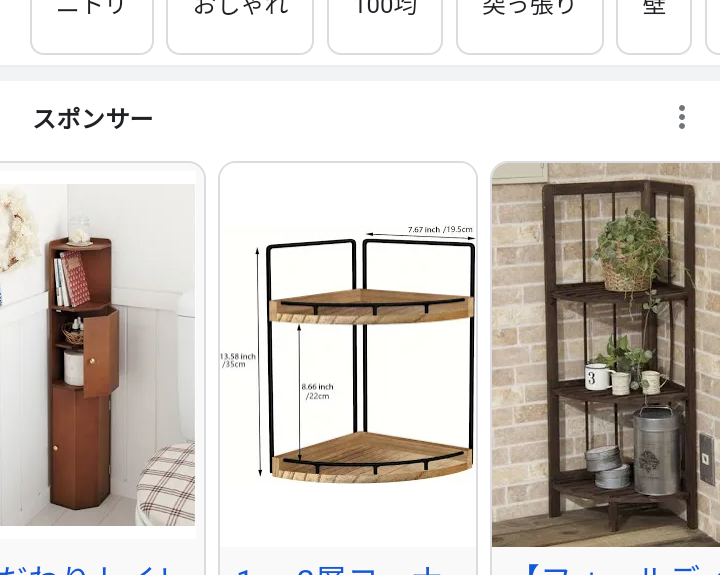The width and height of the screenshot is (720, 575).
Task: Click the スポンサー heading label
Action: [93, 118]
